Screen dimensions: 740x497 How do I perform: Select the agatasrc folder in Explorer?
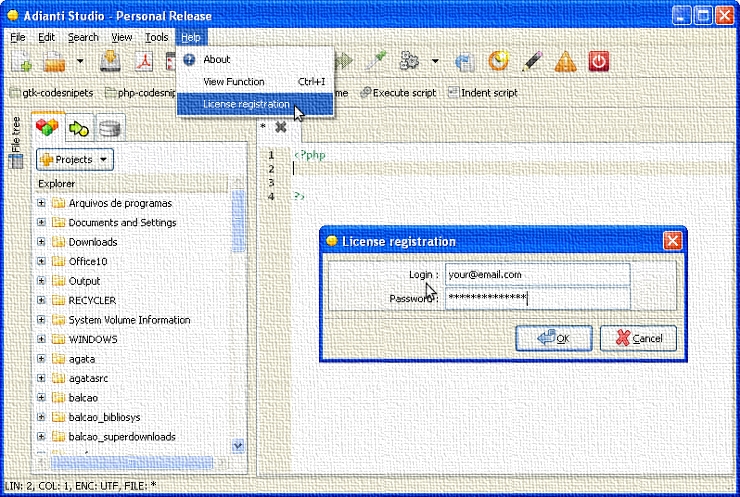[x=88, y=378]
